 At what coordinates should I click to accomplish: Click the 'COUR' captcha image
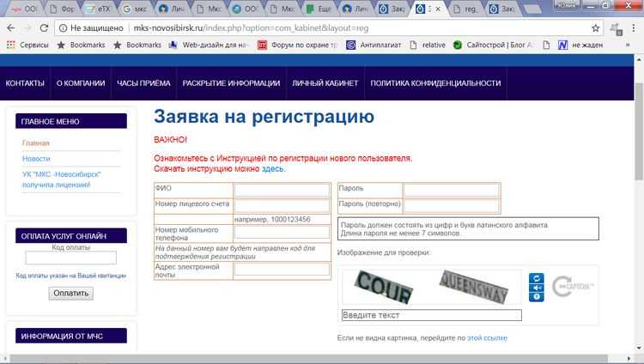pos(383,288)
